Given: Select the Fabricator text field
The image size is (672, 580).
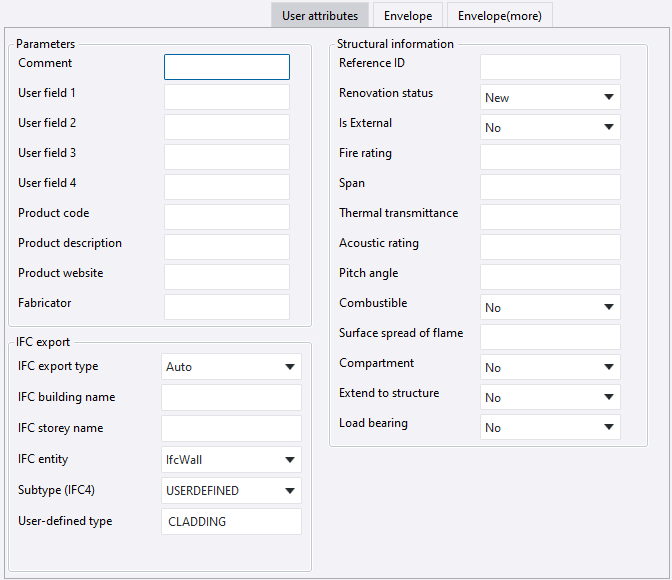Looking at the screenshot, I should (x=227, y=307).
